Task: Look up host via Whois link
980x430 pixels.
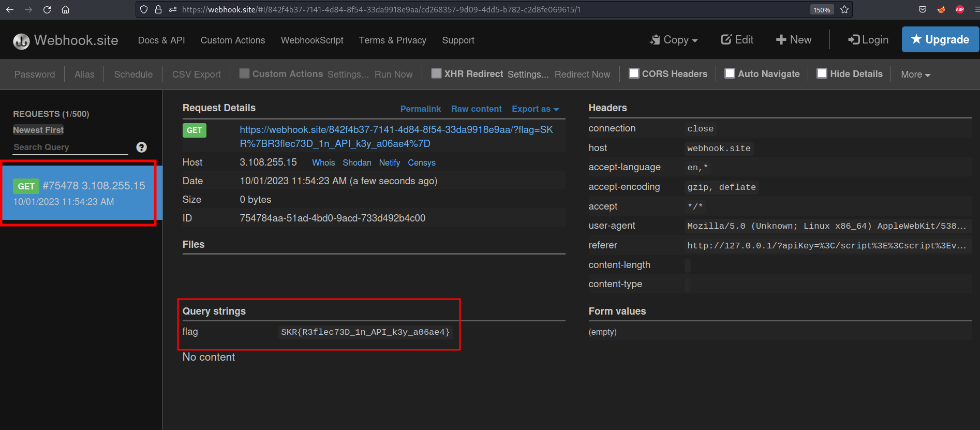Action: 323,162
